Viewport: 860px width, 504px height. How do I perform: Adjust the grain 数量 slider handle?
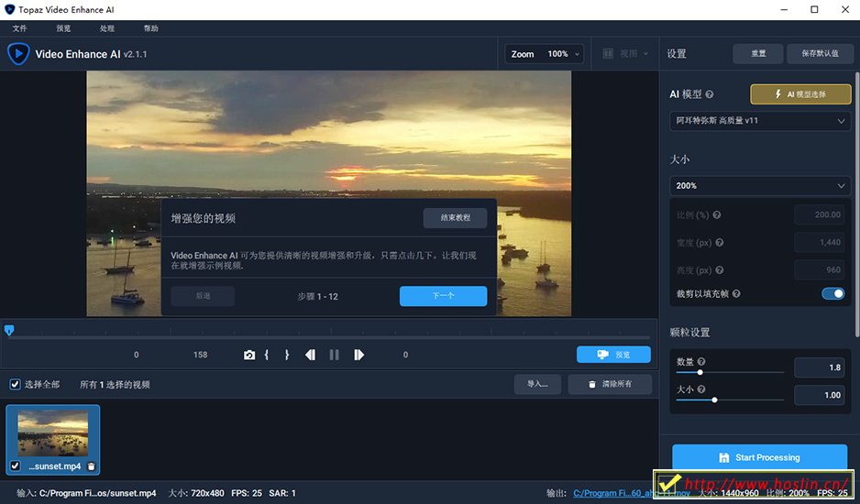click(700, 372)
